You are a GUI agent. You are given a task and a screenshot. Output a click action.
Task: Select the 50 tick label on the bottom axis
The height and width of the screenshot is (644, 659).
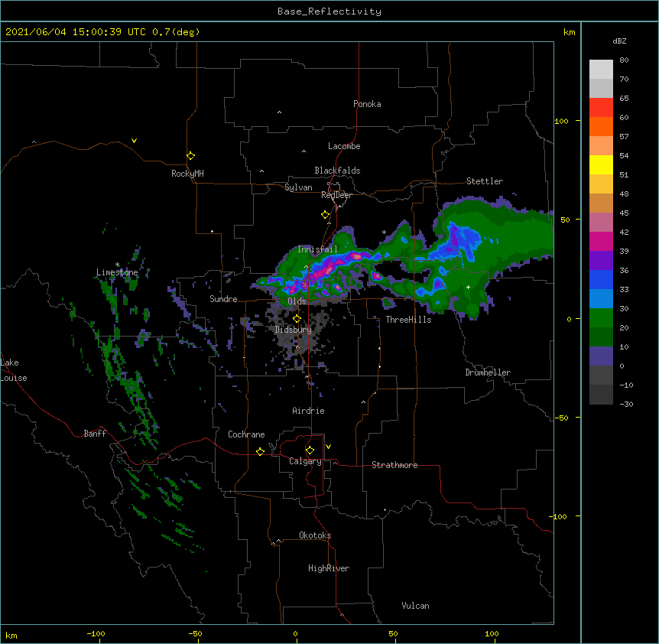pos(393,633)
